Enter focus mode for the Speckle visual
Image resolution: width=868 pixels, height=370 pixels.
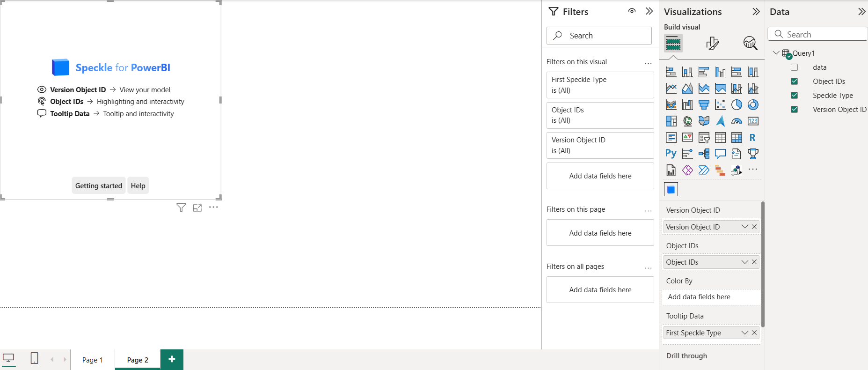point(197,207)
